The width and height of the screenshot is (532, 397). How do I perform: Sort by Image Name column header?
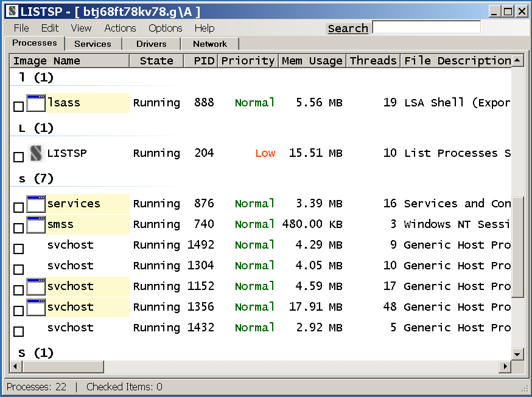coord(69,61)
